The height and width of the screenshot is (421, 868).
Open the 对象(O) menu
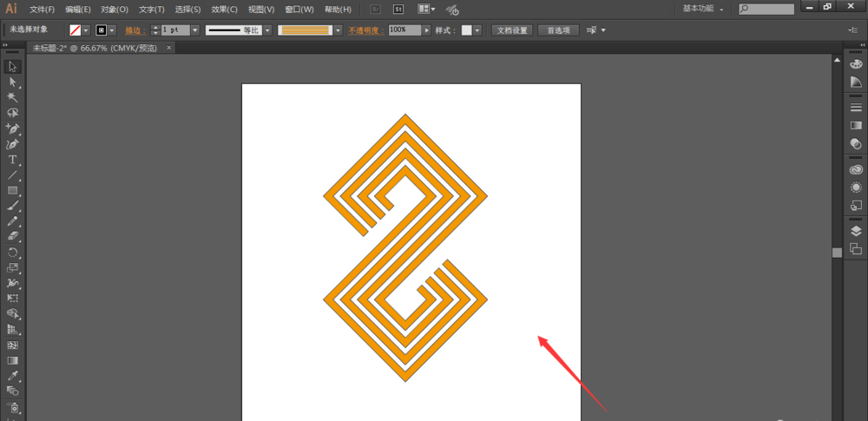point(115,10)
